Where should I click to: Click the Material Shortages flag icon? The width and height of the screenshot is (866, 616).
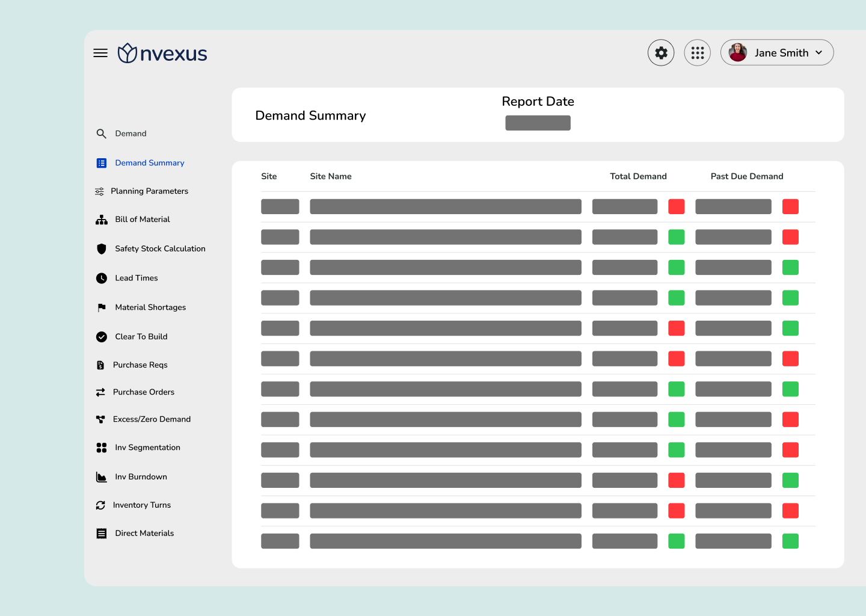[x=102, y=307]
